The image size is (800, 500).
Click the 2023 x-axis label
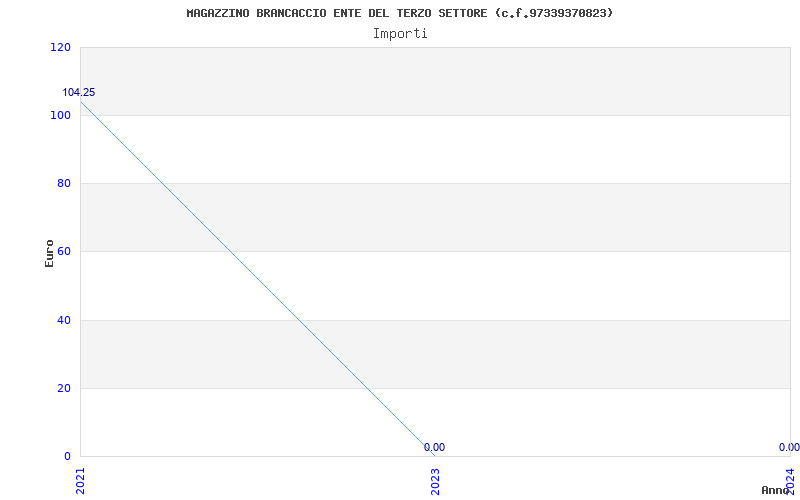point(435,482)
